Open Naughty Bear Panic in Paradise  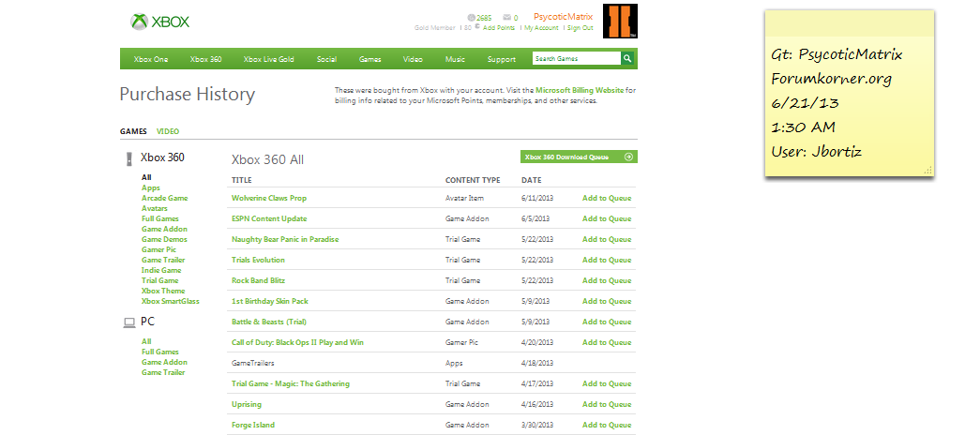[x=285, y=239]
